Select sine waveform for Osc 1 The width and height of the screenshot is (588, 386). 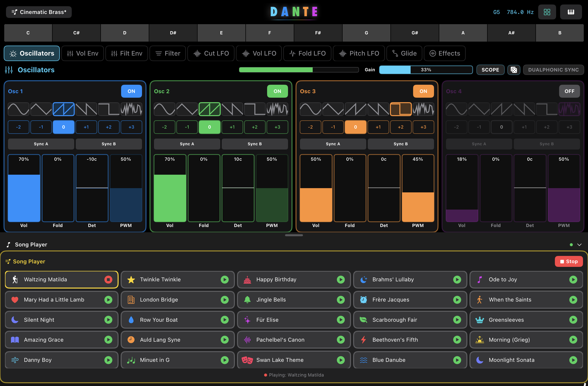coord(18,109)
